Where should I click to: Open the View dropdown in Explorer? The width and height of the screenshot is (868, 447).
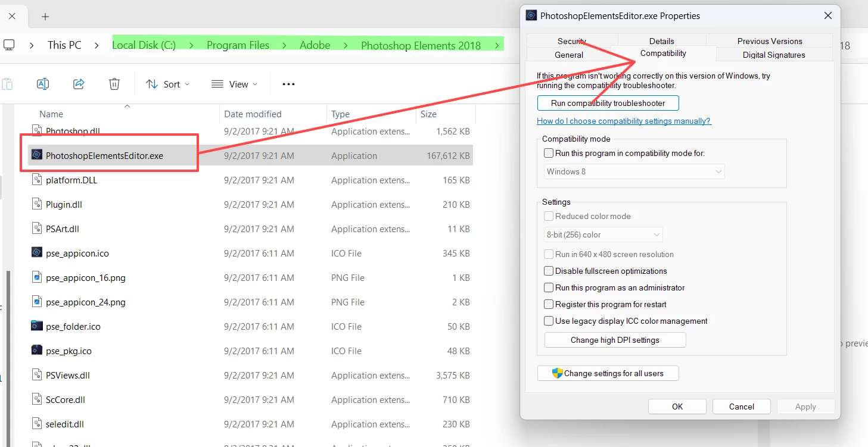pyautogui.click(x=234, y=84)
